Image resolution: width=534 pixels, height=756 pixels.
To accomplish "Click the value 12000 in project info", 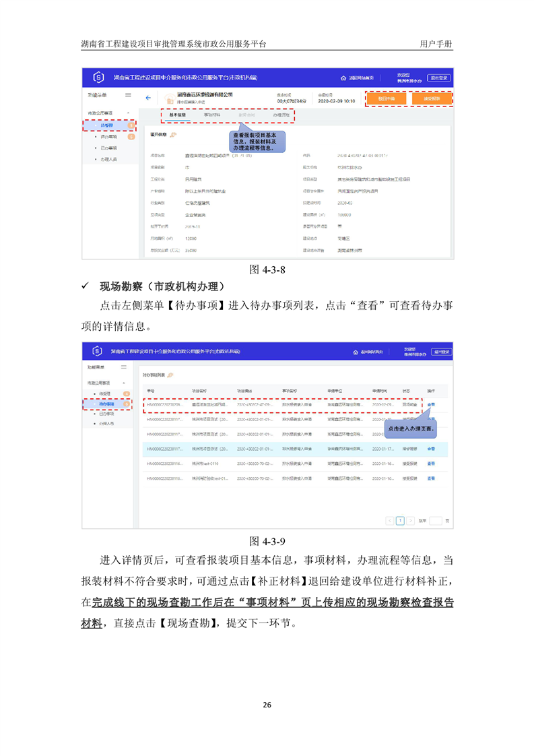I will 191,239.
